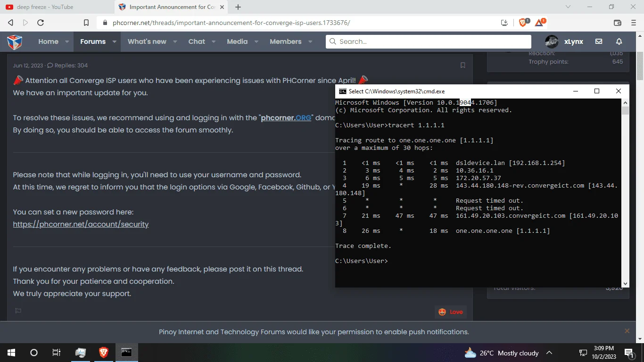Viewport: 644px width, 362px height.
Task: Report post using the flag icon
Action: (x=18, y=311)
